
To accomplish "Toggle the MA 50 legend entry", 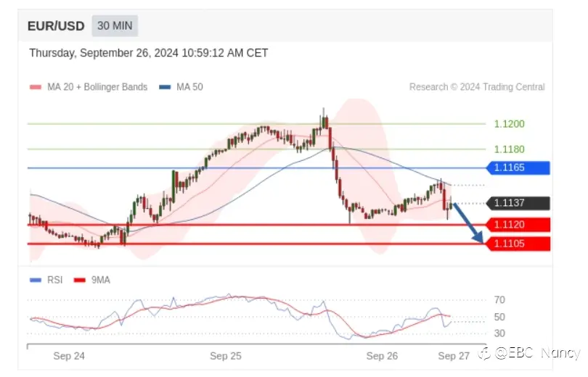I will click(181, 87).
